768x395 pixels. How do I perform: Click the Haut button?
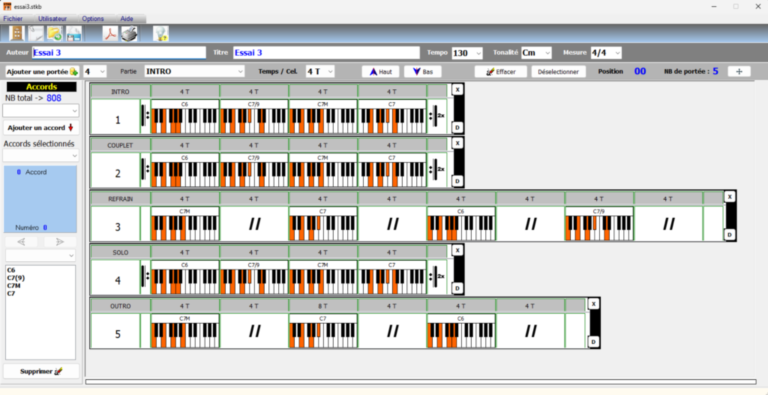click(381, 72)
